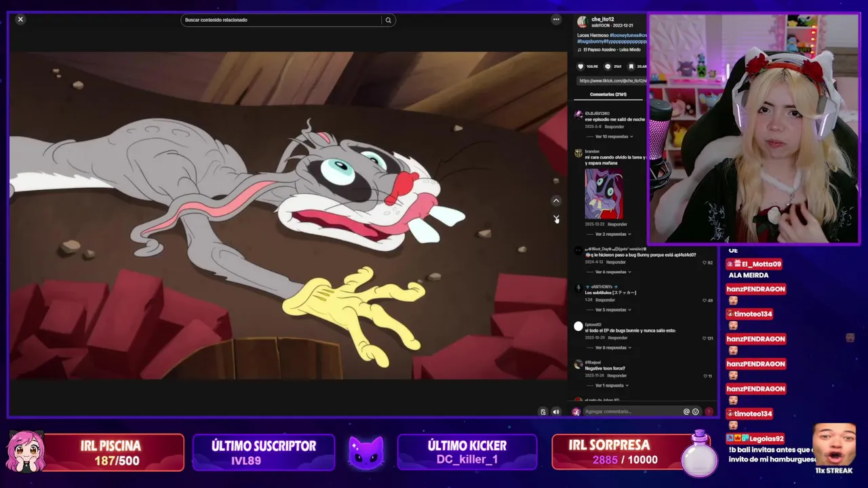Open the emoji picker icon
The image size is (868, 488).
(x=696, y=411)
